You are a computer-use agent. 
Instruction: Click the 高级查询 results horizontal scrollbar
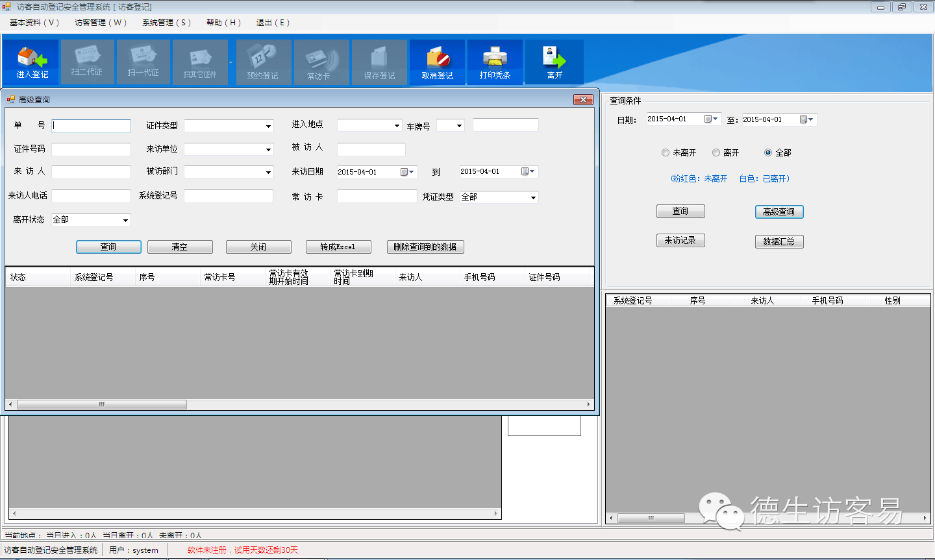click(102, 404)
